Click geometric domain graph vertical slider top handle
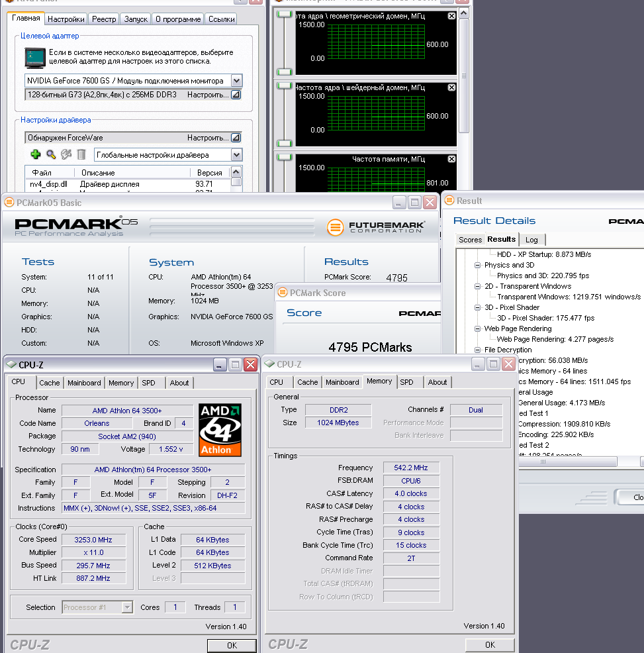Screen dimensions: 644x653 [285, 14]
